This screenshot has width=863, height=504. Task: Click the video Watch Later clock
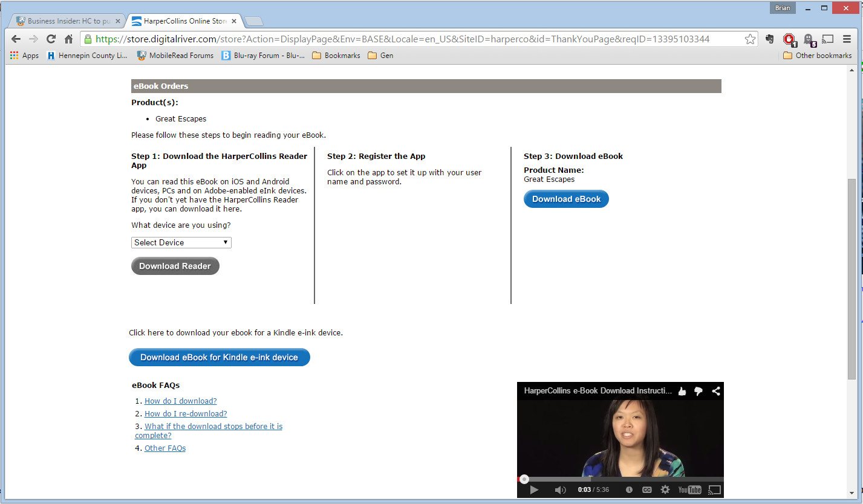pyautogui.click(x=629, y=490)
